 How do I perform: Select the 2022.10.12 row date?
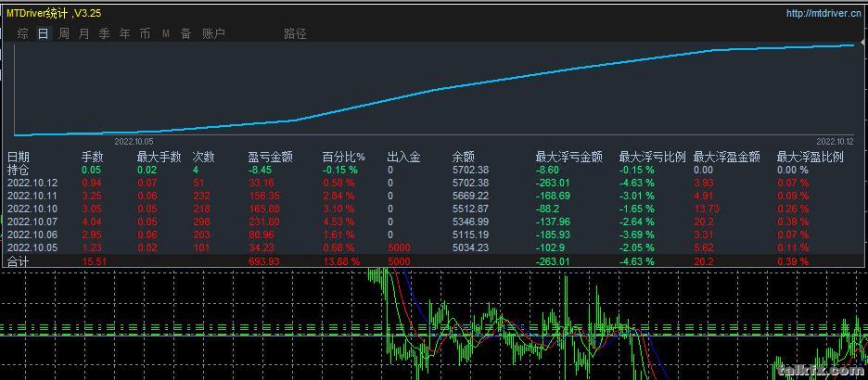(x=32, y=184)
